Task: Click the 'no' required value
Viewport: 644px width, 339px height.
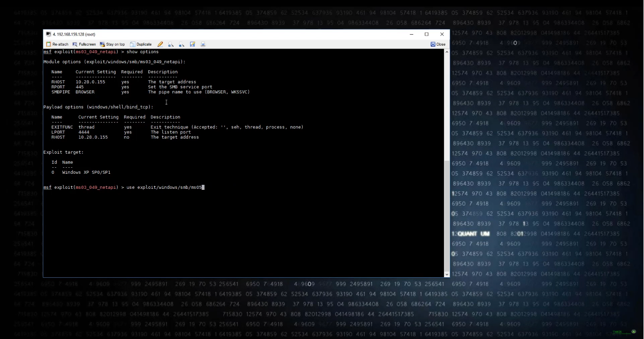Action: pyautogui.click(x=127, y=137)
